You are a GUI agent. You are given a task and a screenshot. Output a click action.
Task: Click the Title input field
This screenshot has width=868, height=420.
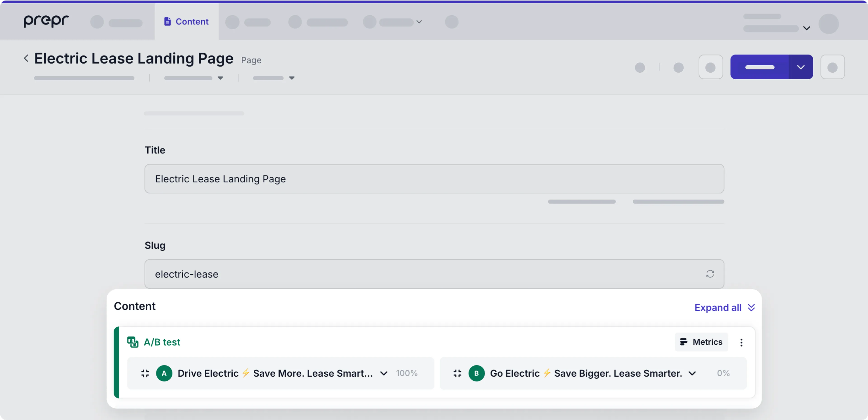click(434, 179)
